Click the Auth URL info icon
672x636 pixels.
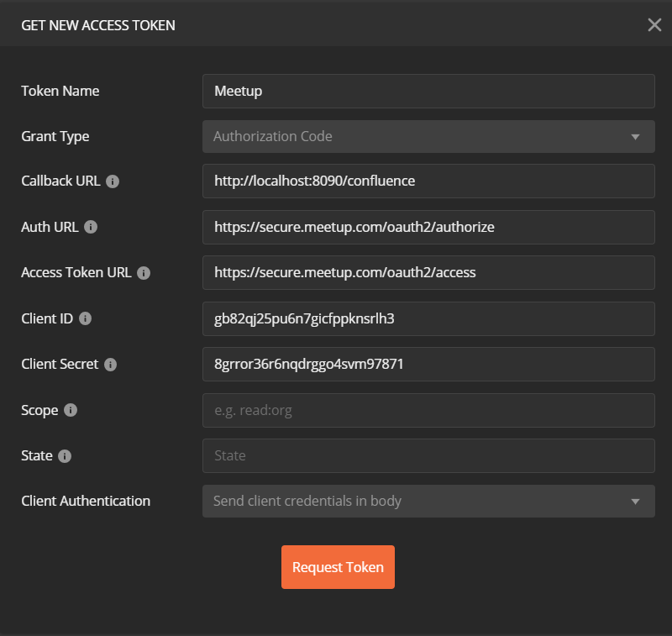91,227
